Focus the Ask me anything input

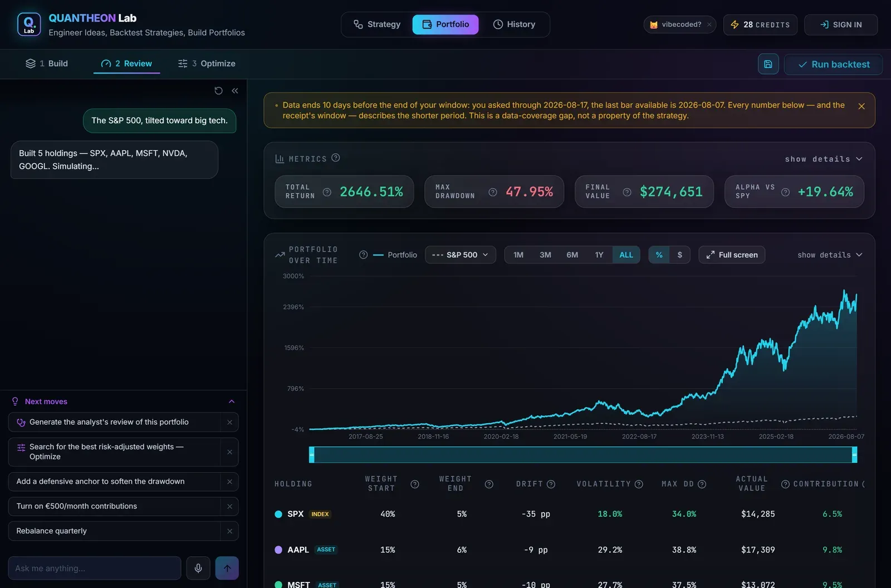95,568
